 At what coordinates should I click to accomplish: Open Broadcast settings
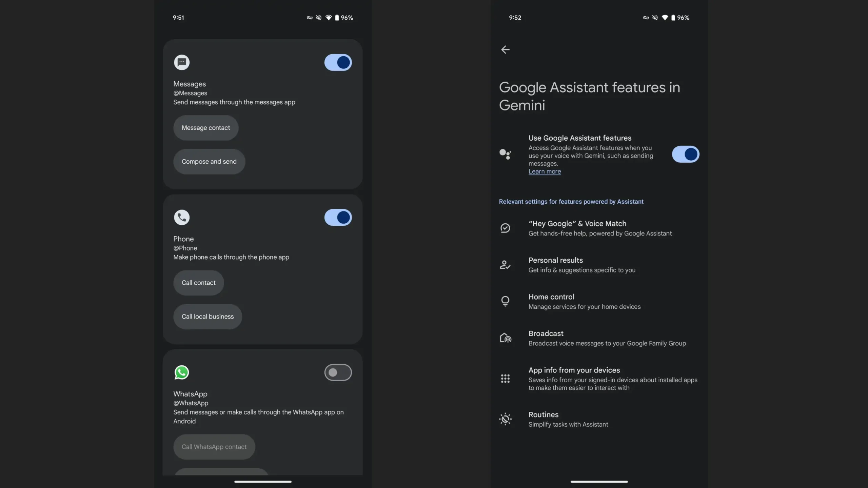point(599,338)
